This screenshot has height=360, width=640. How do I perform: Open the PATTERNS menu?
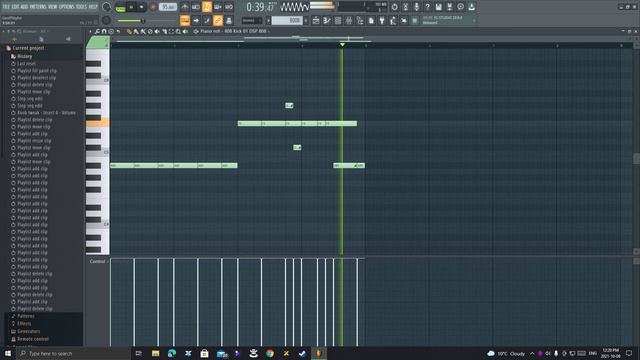pos(38,7)
